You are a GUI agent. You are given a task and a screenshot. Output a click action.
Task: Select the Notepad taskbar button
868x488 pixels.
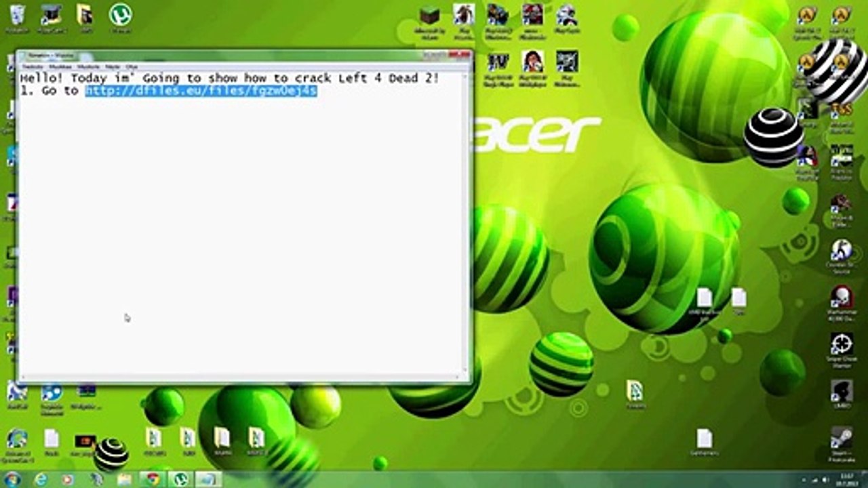point(208,479)
